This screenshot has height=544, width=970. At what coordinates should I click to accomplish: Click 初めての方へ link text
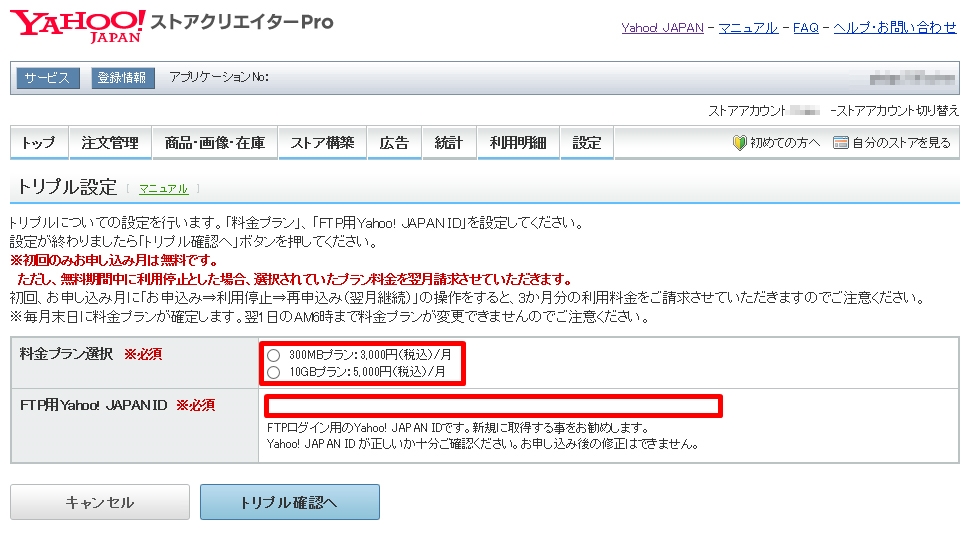[x=785, y=143]
